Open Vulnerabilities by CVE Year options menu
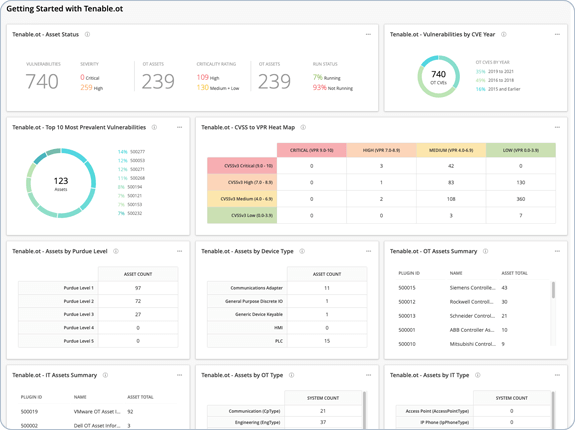The width and height of the screenshot is (575, 430). pos(557,34)
